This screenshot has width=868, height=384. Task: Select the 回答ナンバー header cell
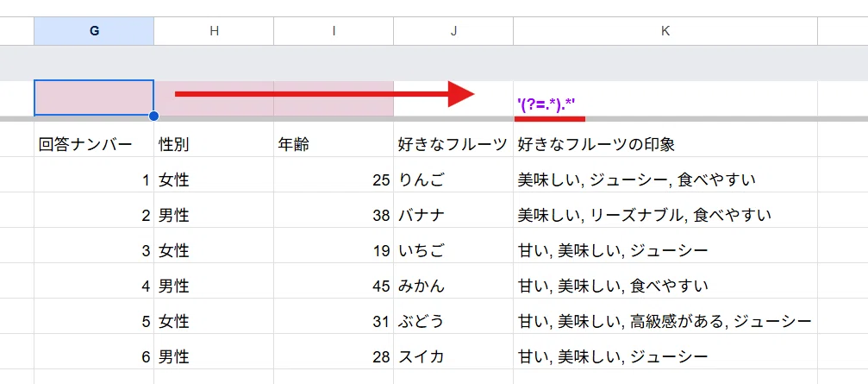pos(94,145)
